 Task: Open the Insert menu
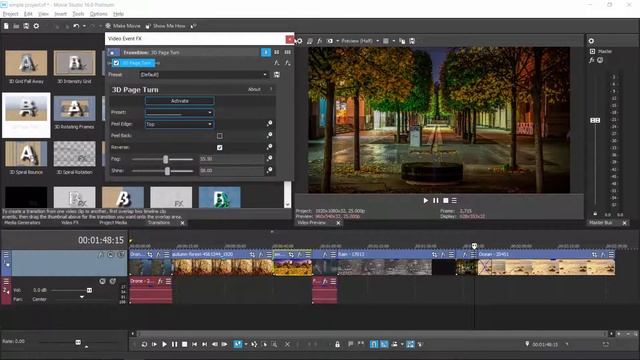click(60, 14)
